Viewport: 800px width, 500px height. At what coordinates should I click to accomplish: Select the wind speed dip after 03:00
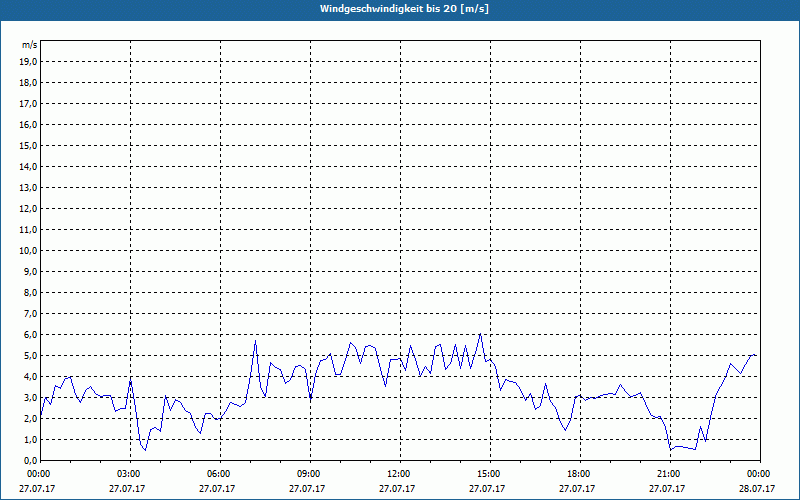pyautogui.click(x=145, y=449)
